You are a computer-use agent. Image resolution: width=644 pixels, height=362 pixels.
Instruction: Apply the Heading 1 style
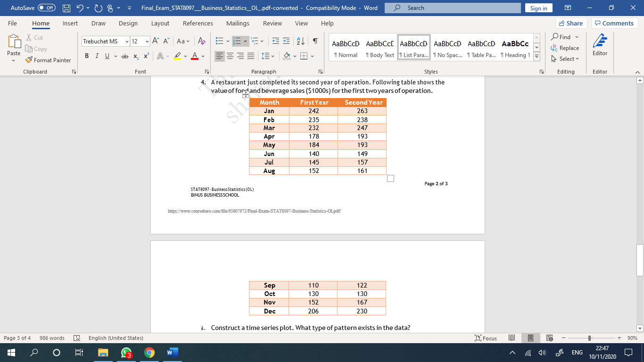515,48
